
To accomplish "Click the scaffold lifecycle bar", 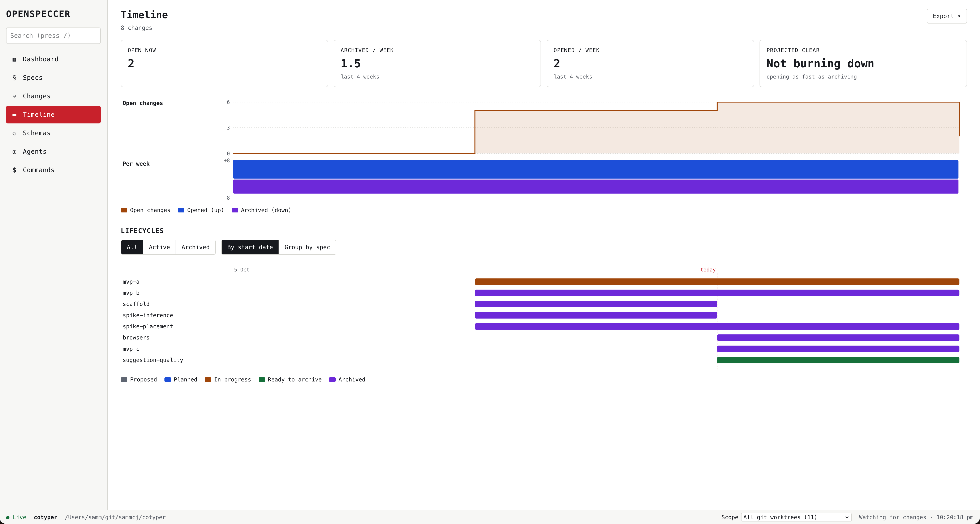I will click(596, 304).
